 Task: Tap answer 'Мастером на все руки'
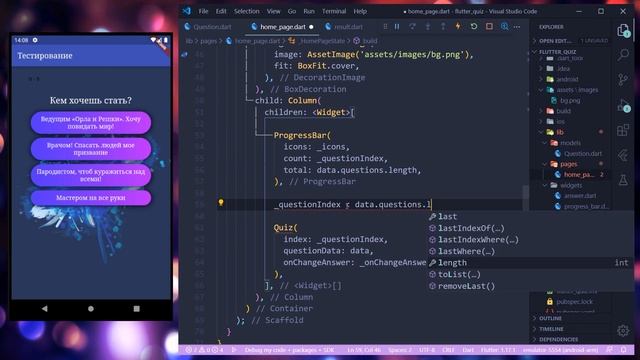tap(91, 198)
